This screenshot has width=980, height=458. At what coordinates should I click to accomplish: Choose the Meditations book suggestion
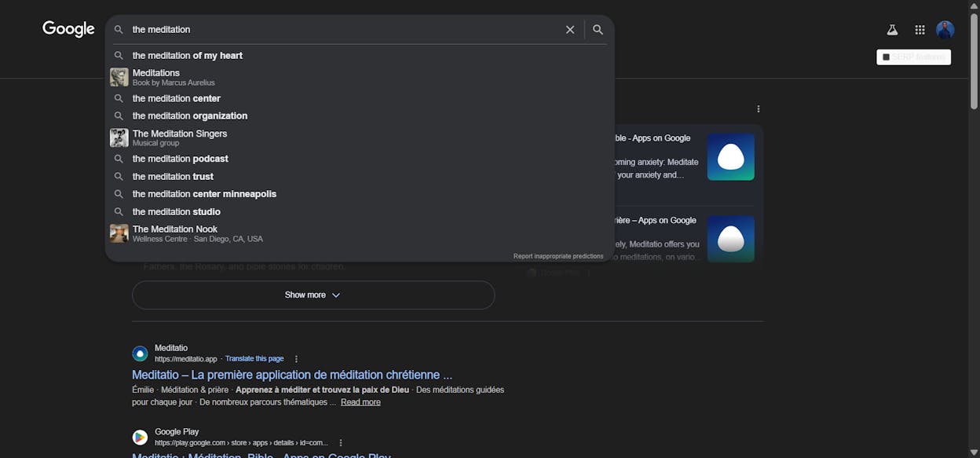click(x=360, y=77)
